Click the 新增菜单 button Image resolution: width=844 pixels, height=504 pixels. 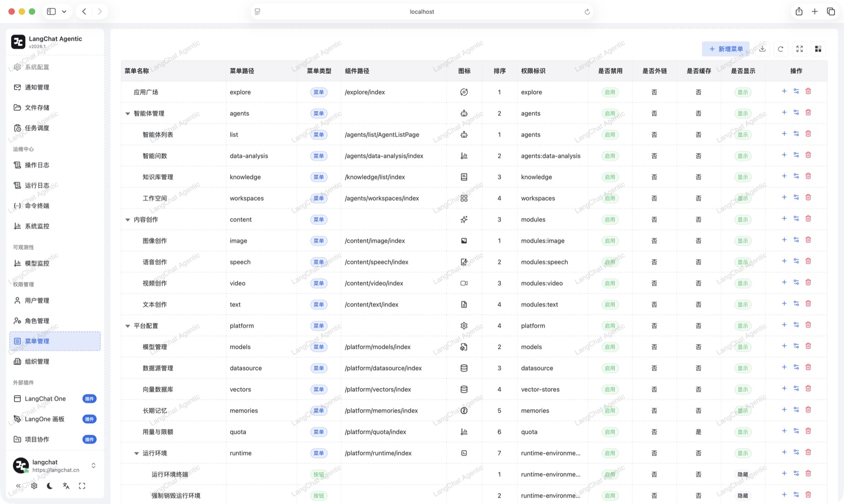725,49
